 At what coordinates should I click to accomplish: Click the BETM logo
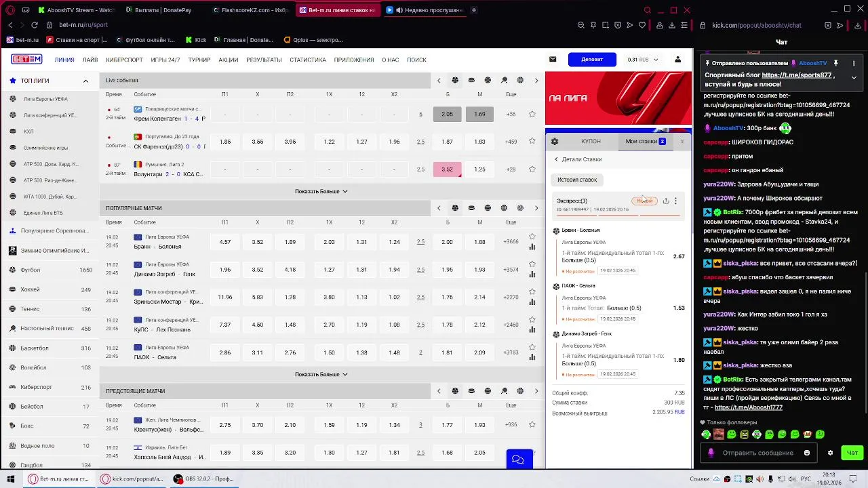[26, 59]
